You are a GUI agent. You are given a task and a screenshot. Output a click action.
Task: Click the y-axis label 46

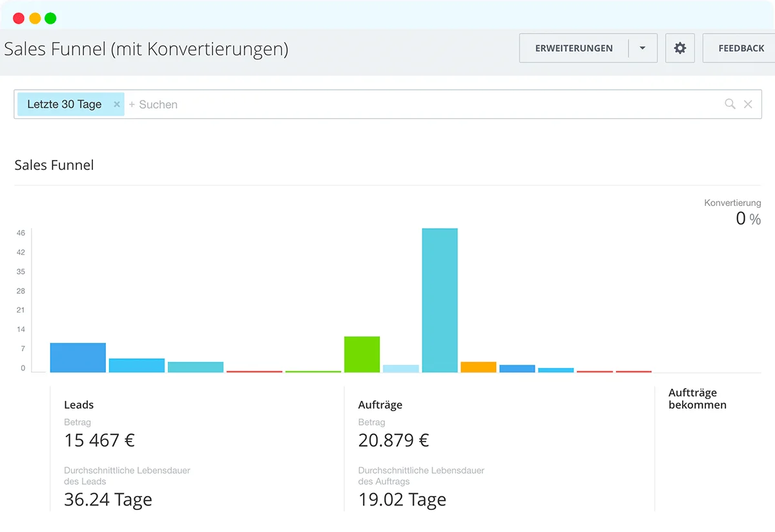coord(21,233)
